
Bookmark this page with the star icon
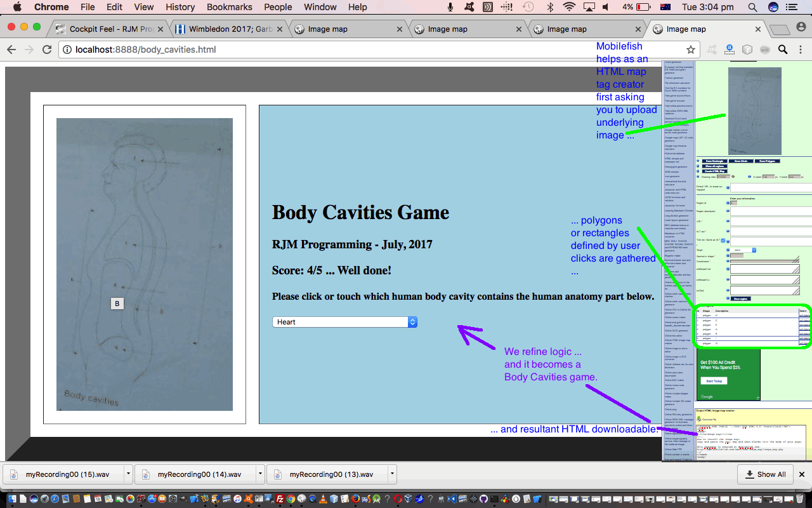click(690, 50)
